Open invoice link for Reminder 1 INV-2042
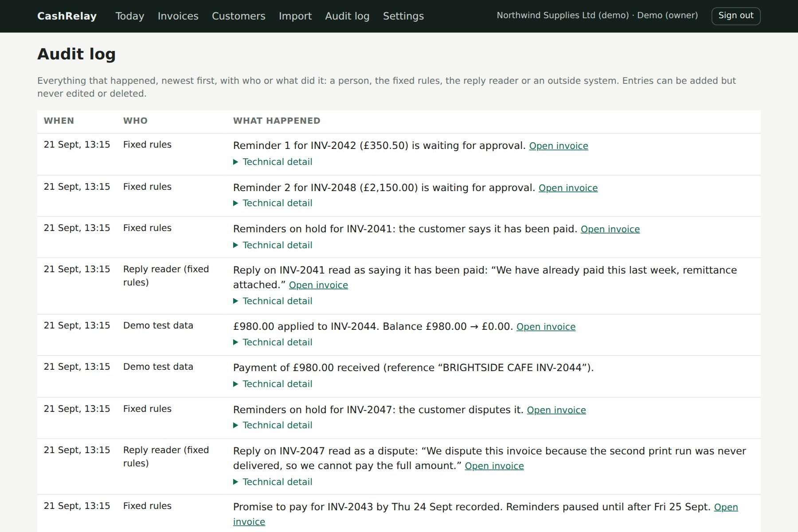This screenshot has width=798, height=532. coord(559,146)
